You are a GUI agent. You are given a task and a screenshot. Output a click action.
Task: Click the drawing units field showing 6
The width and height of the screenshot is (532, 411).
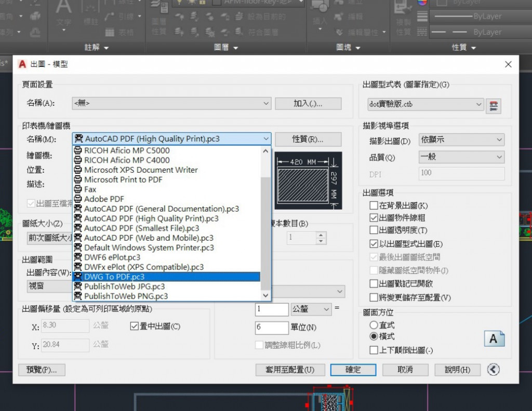pos(272,327)
